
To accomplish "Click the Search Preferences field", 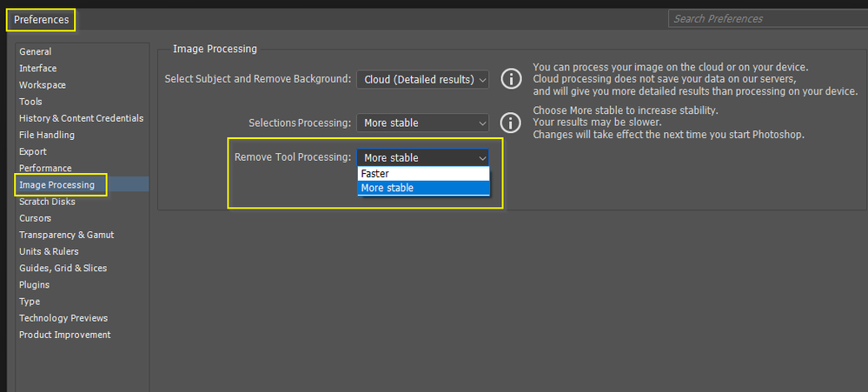I will [x=767, y=19].
